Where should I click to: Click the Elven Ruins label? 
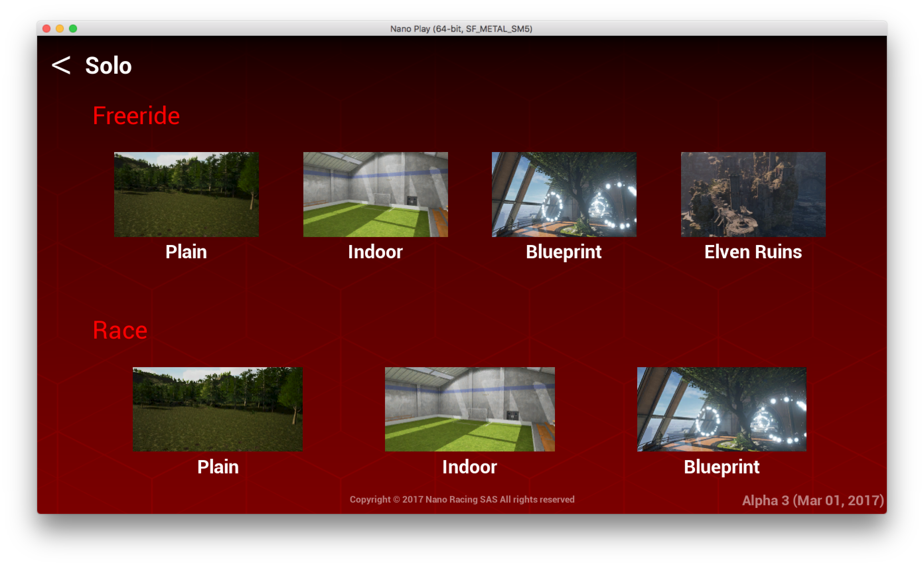point(753,252)
